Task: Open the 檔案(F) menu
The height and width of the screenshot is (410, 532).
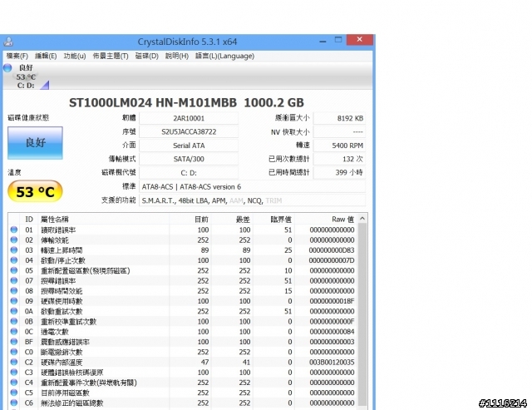Action: click(x=17, y=56)
